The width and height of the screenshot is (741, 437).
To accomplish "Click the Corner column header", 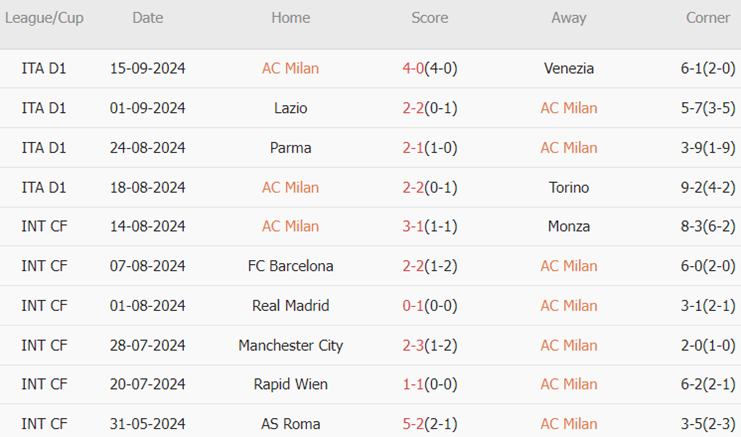I will pyautogui.click(x=707, y=18).
